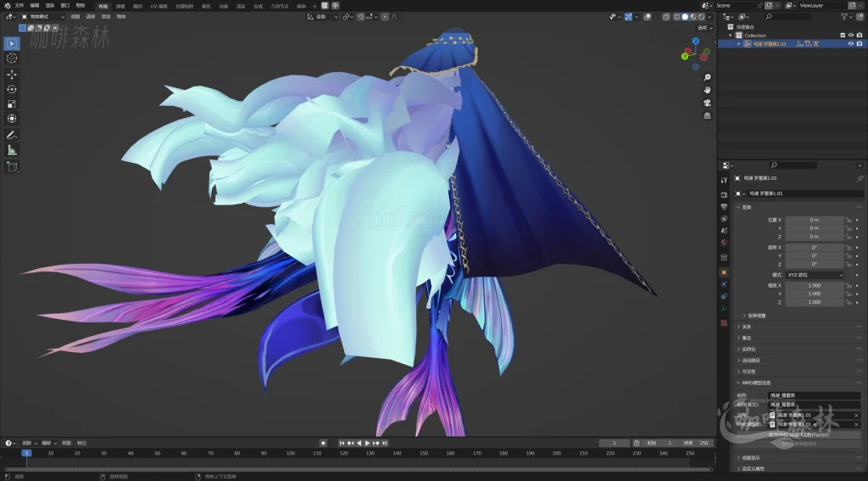The height and width of the screenshot is (481, 868).
Task: Switch perspective/orthographic grid icon
Action: [x=707, y=115]
